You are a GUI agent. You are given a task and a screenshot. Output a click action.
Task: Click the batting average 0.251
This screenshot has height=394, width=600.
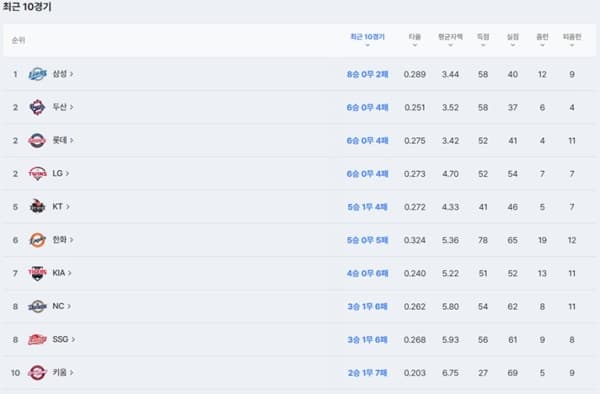[x=415, y=107]
